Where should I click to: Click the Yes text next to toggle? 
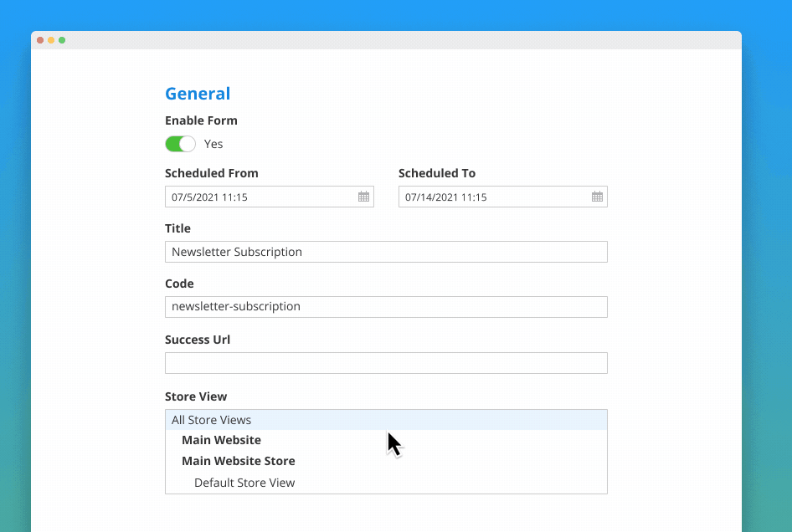pos(213,144)
